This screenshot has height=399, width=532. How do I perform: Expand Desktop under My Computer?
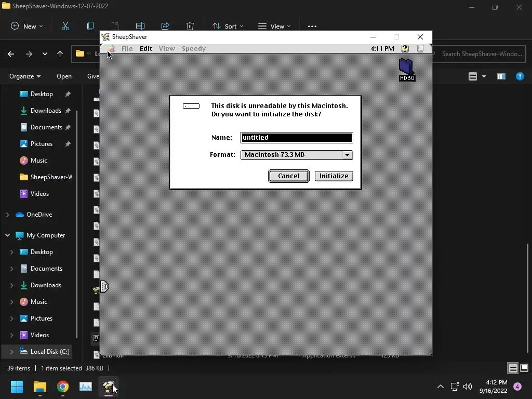[12, 252]
